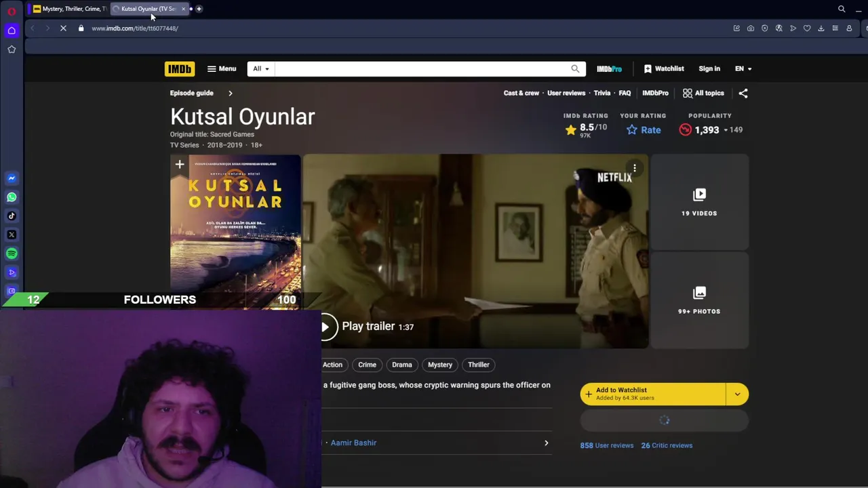Stop loading the page
Screen dimensions: 868x488
[63, 28]
